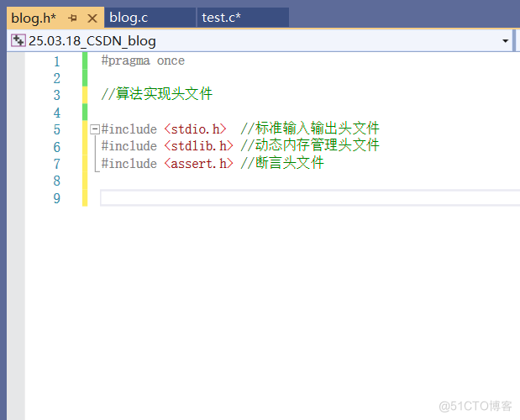Collapse the #include block on line 5
Image resolution: width=520 pixels, height=420 pixels.
pos(95,129)
